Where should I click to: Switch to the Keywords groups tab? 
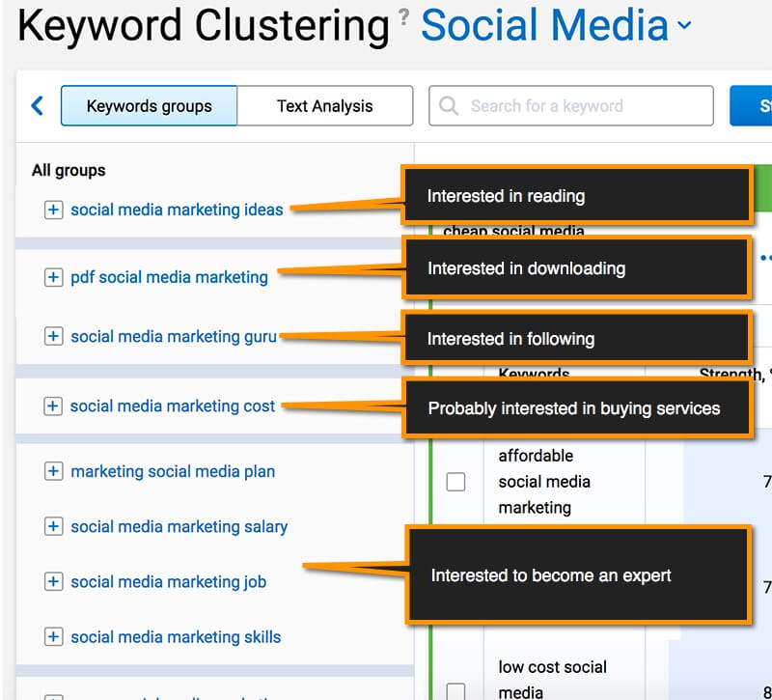[x=149, y=106]
